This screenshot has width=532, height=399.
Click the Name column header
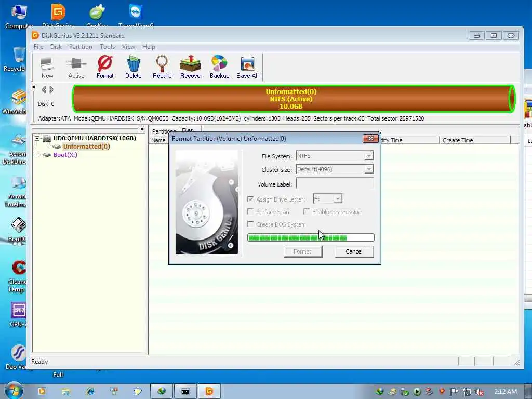[158, 140]
